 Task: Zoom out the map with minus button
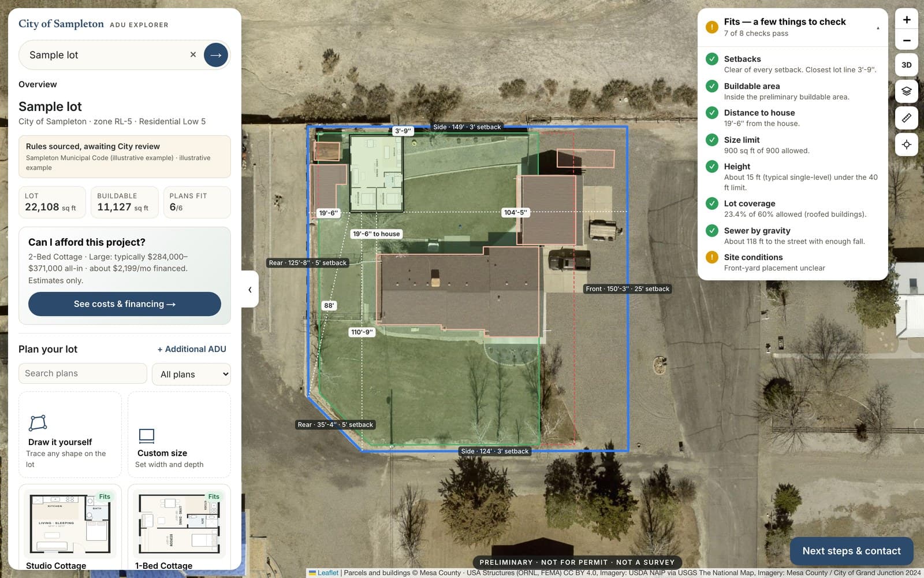pos(907,40)
